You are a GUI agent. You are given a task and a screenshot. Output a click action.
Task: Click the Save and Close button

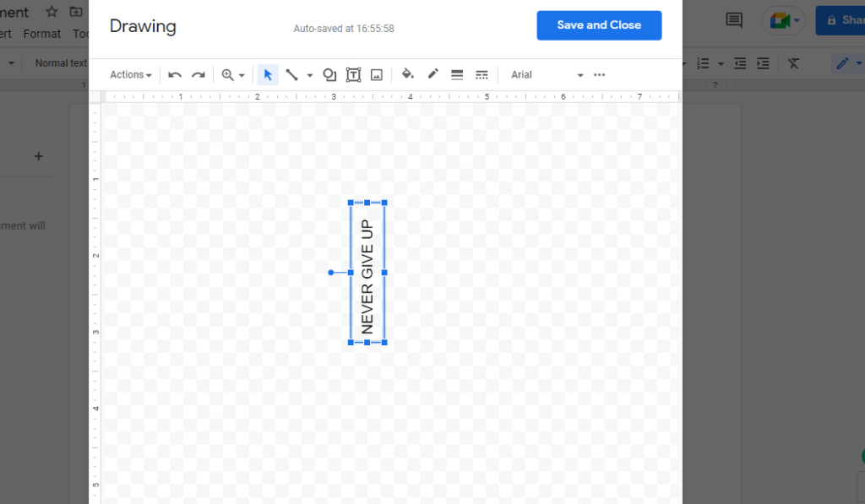599,25
